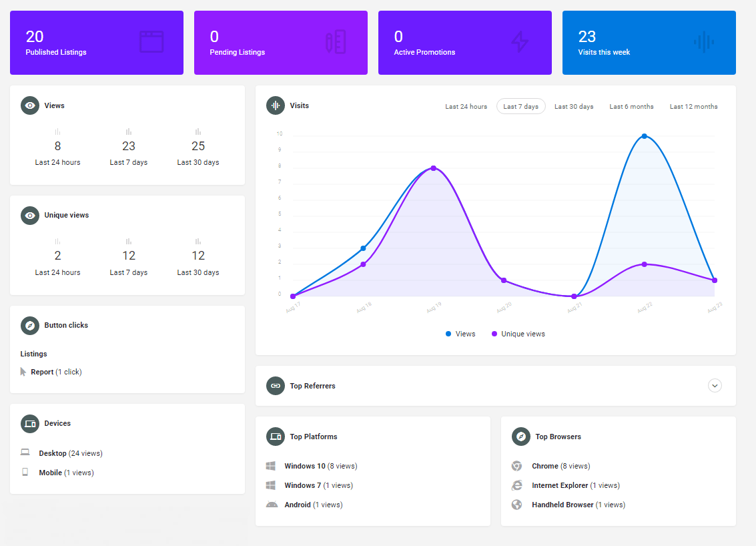Viewport: 756px width, 546px height.
Task: Show Last 6 months visits
Action: pyautogui.click(x=632, y=107)
